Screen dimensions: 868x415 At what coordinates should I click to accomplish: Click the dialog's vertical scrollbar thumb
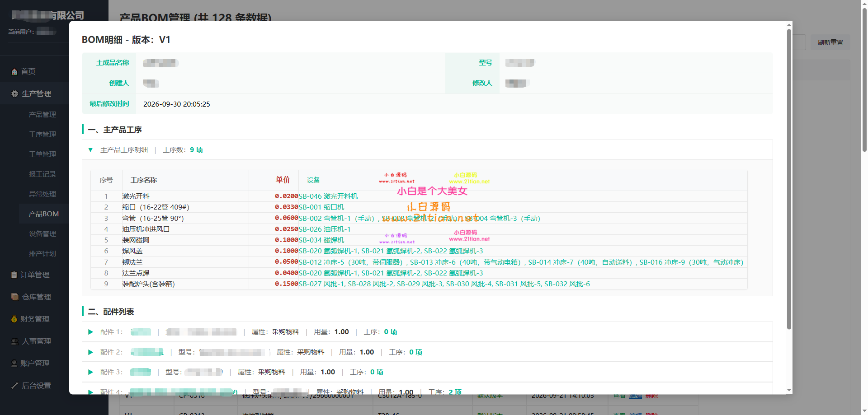(789, 179)
